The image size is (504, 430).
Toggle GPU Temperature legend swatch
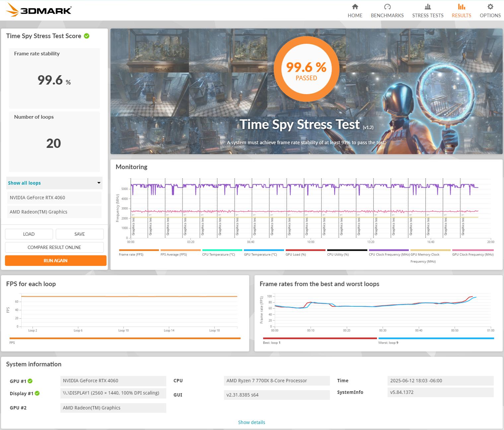pos(264,250)
